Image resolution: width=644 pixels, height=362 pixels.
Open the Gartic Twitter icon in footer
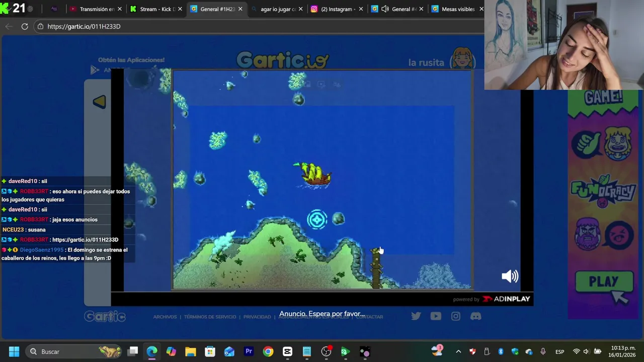416,316
